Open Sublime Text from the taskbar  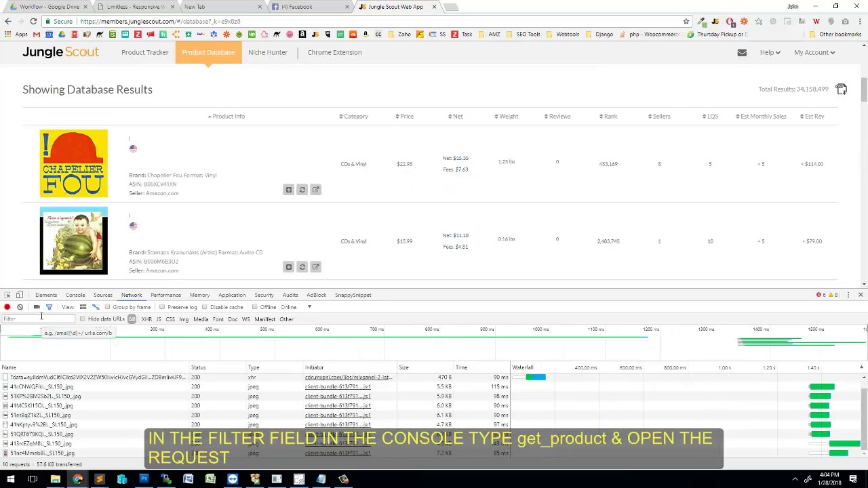tap(100, 479)
